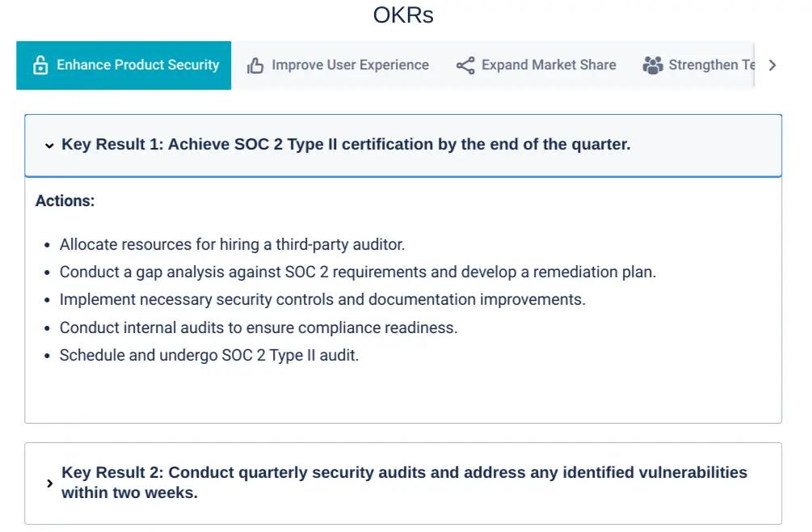This screenshot has width=812, height=532.
Task: Click the third-party auditor action item
Action: click(232, 244)
